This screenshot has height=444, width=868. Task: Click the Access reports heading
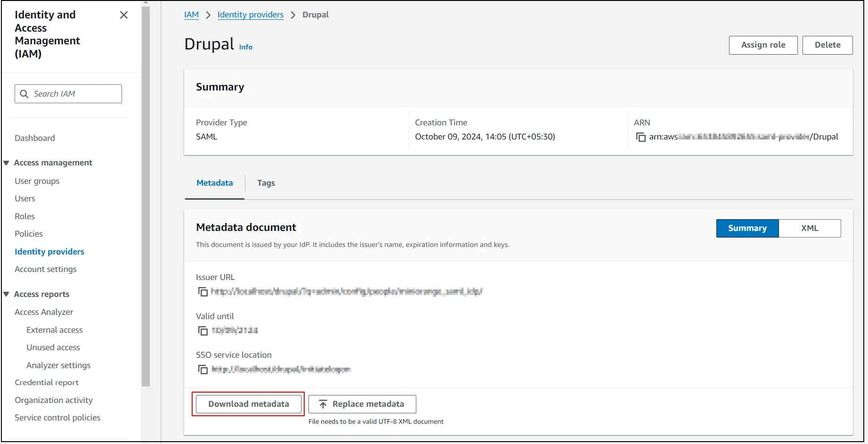click(x=41, y=294)
